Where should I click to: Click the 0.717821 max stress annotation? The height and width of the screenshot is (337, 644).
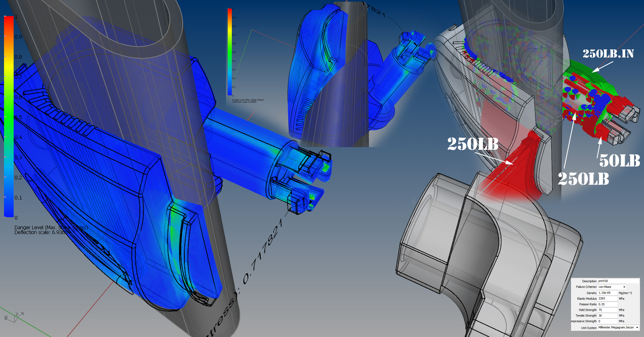click(263, 252)
